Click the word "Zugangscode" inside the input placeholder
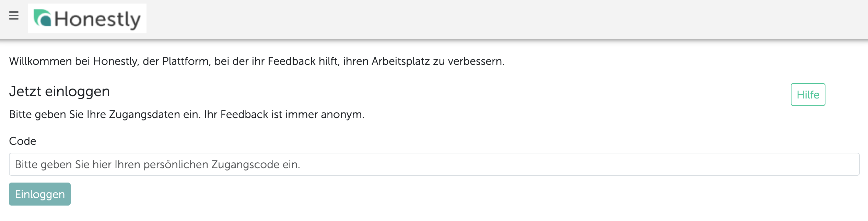 coord(245,165)
